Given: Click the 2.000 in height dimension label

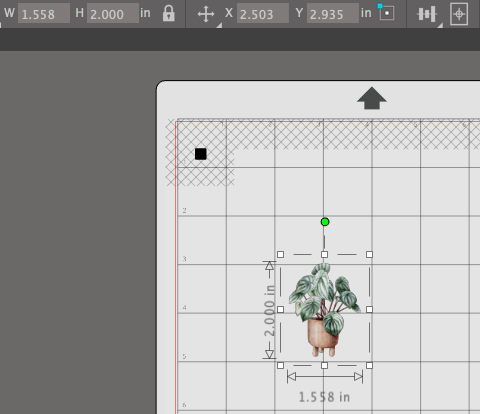Looking at the screenshot, I should click(269, 311).
